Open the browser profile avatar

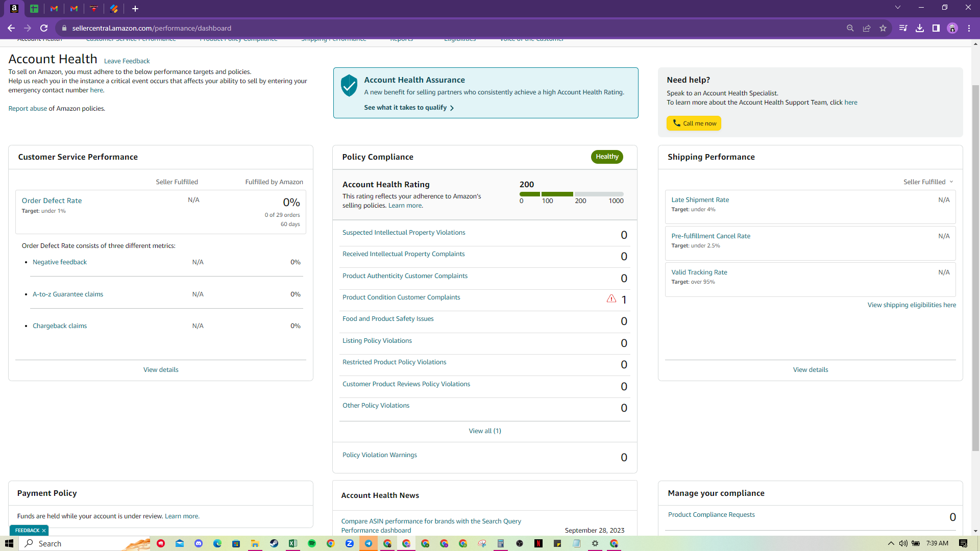pyautogui.click(x=952, y=28)
